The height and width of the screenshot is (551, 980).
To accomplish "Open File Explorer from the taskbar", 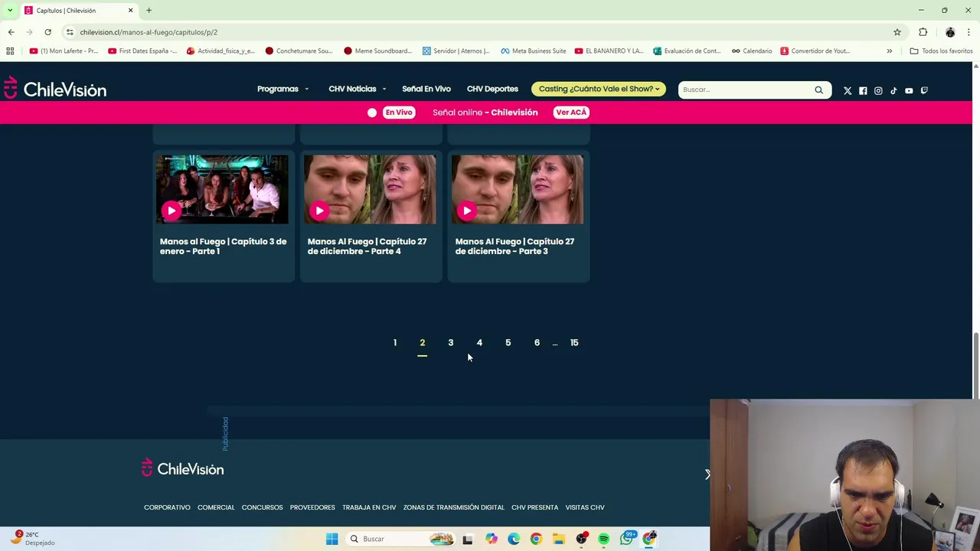I will pos(559,539).
